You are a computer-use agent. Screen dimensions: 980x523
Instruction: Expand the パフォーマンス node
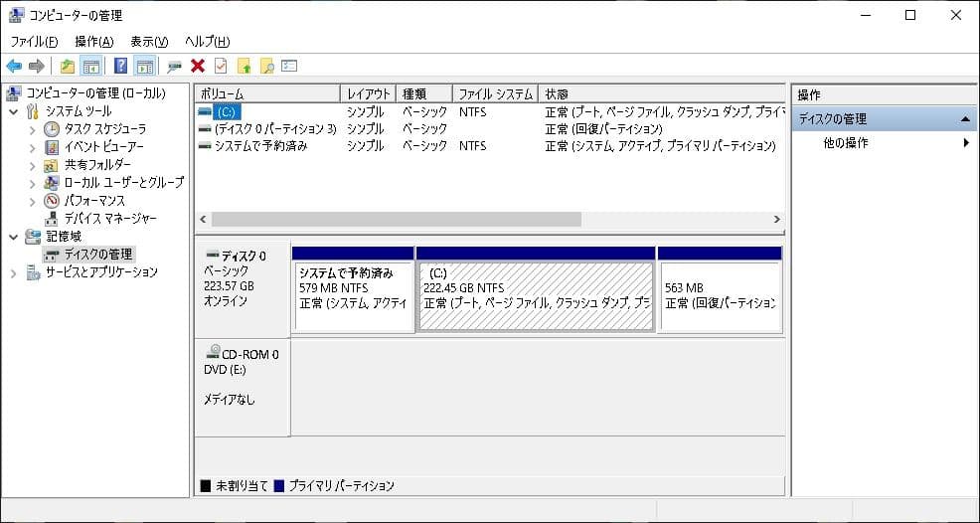coord(33,202)
